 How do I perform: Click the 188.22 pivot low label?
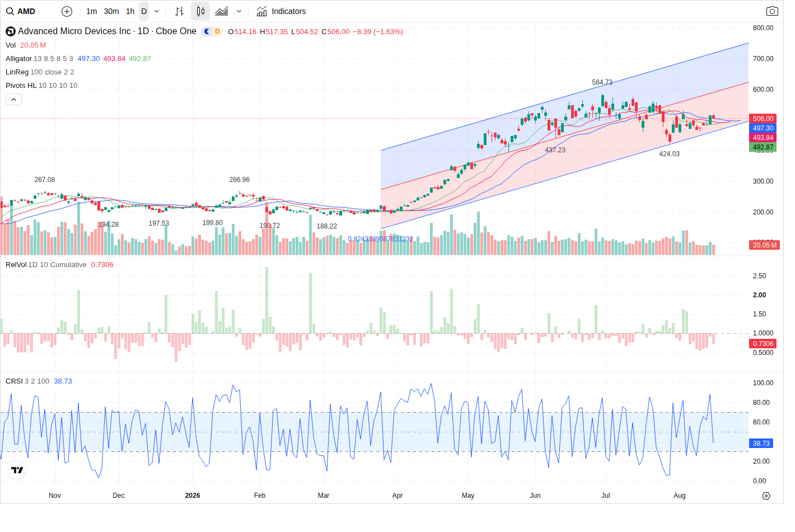327,226
